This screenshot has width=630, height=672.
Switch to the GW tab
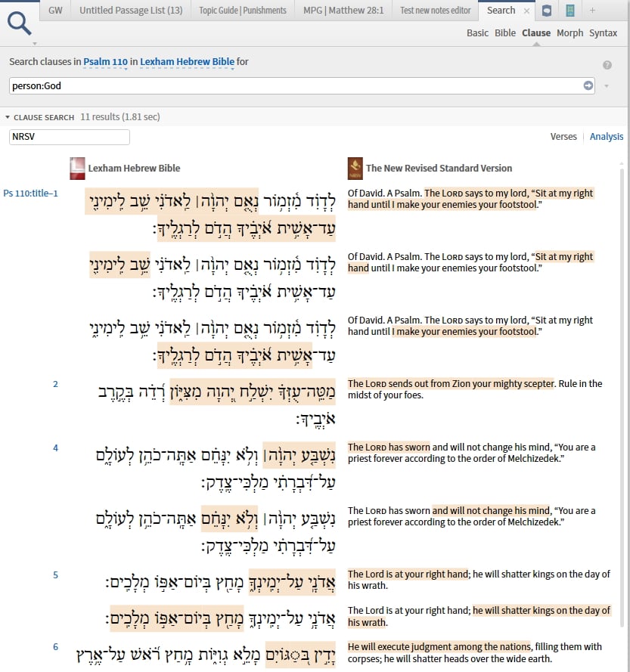point(55,11)
